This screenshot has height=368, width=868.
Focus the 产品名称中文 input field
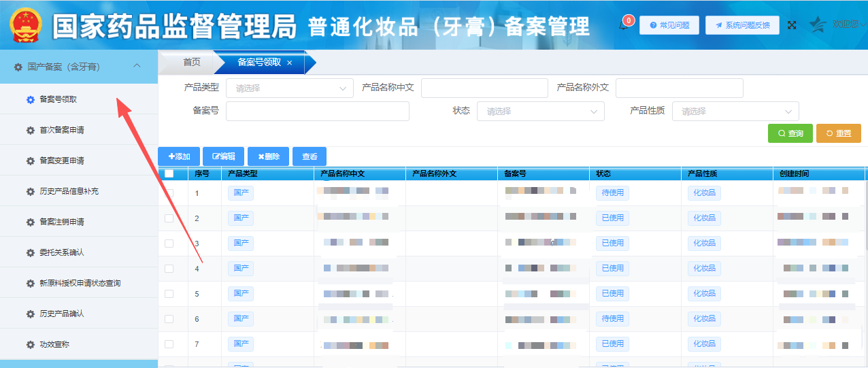(484, 88)
